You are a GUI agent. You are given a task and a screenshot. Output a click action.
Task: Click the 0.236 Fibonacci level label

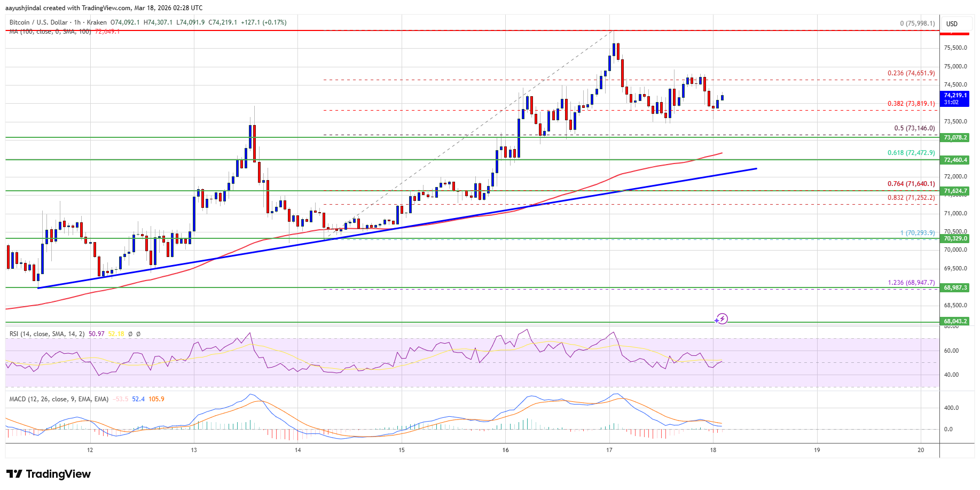(911, 73)
